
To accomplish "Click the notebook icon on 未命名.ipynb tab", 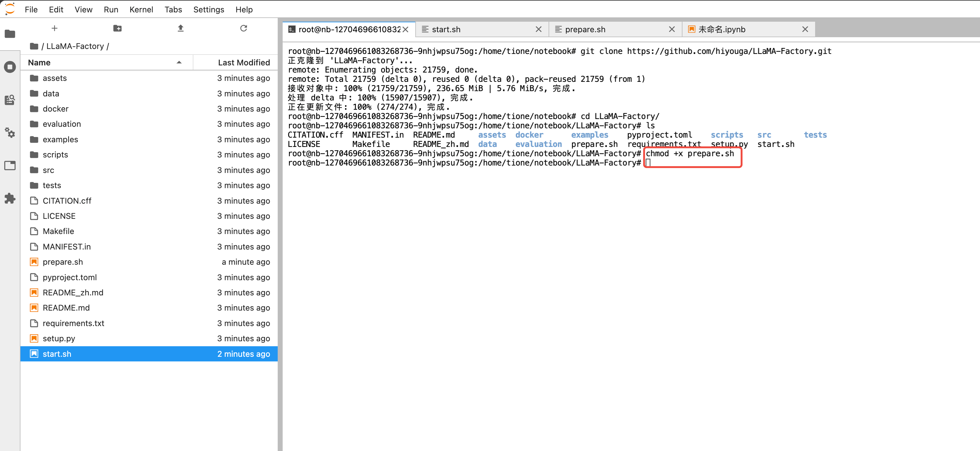I will (692, 29).
